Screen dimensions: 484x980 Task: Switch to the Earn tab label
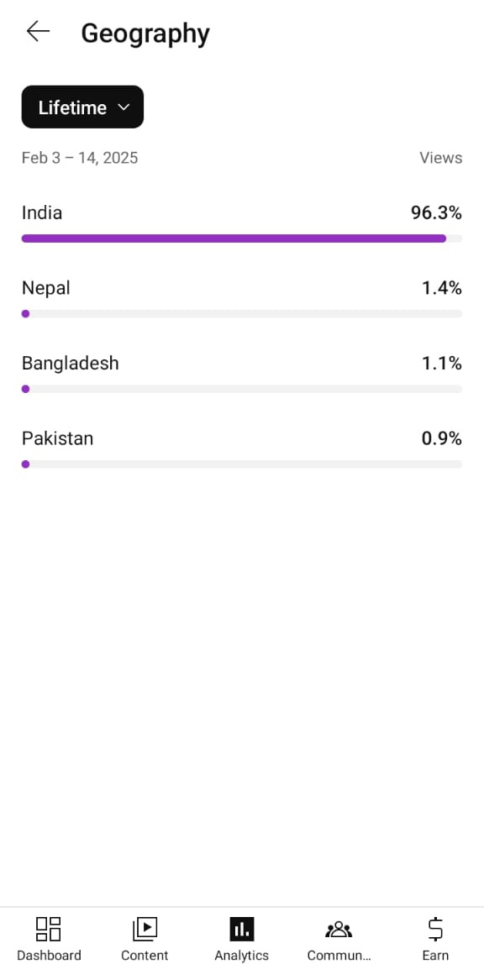pos(435,956)
